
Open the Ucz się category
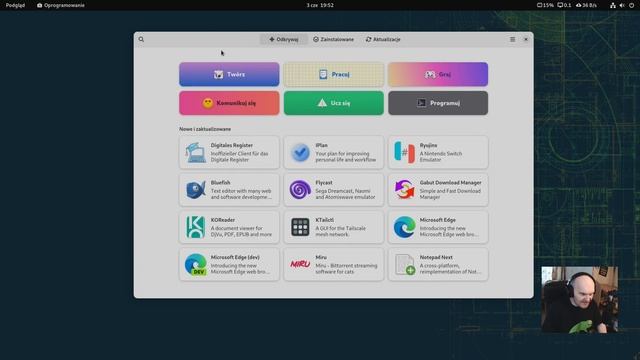[x=334, y=103]
